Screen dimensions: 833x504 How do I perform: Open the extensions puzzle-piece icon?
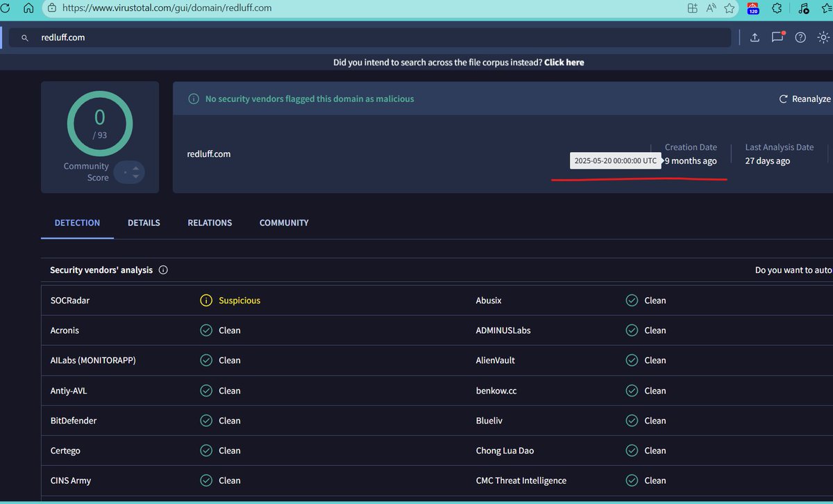(778, 8)
